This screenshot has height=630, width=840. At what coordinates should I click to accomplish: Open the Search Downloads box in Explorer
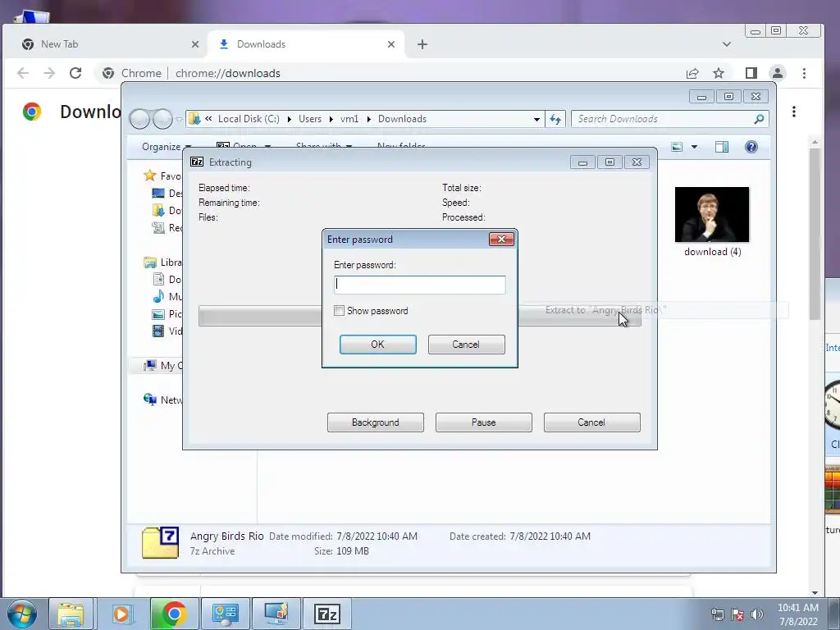(x=662, y=119)
